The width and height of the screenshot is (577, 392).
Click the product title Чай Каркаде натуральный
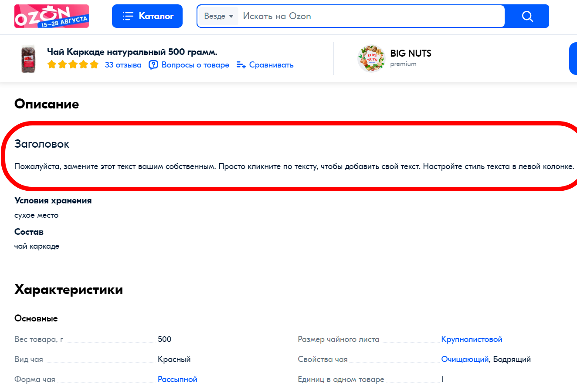point(132,51)
